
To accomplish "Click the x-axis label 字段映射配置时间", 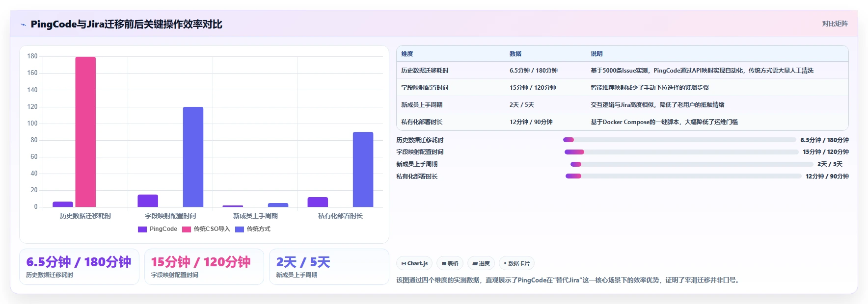I will click(x=170, y=216).
